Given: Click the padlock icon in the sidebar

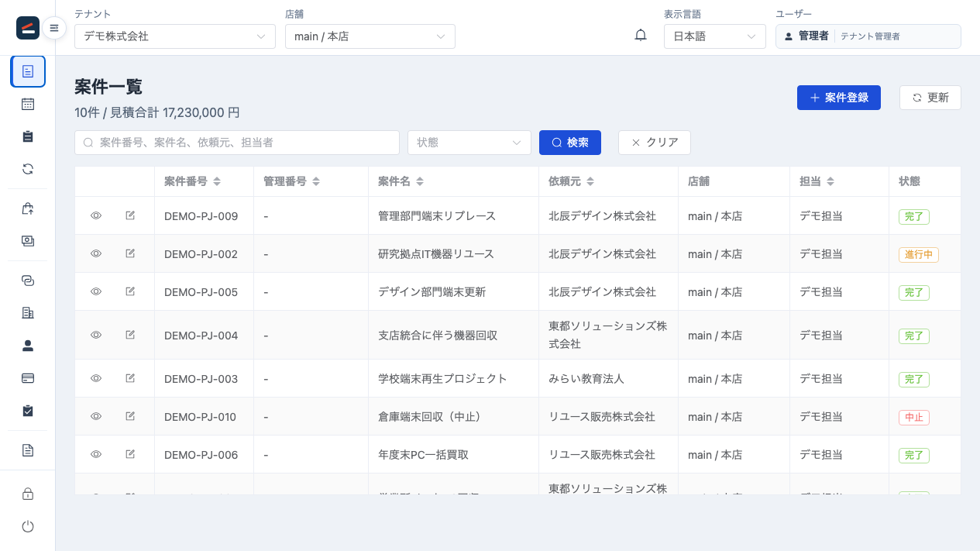Looking at the screenshot, I should (x=28, y=494).
